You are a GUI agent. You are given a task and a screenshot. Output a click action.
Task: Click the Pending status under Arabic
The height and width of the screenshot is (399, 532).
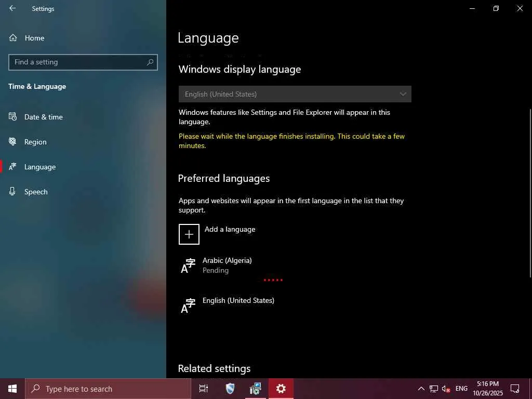216,270
